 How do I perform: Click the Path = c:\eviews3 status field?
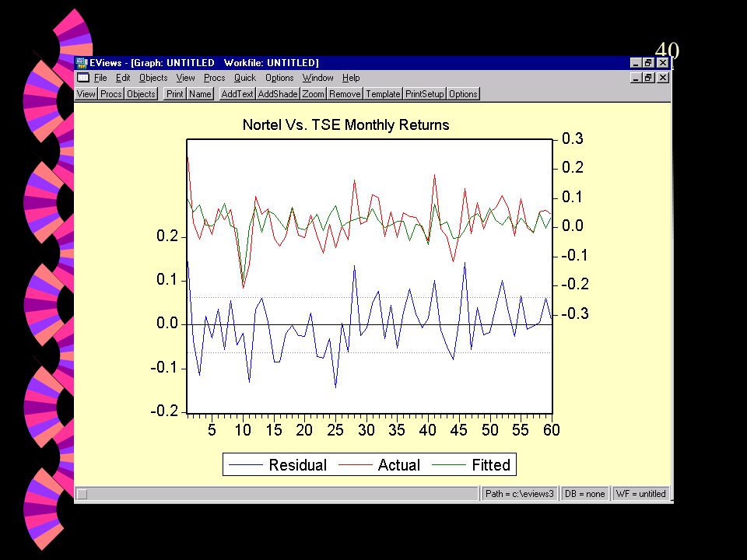coord(519,494)
